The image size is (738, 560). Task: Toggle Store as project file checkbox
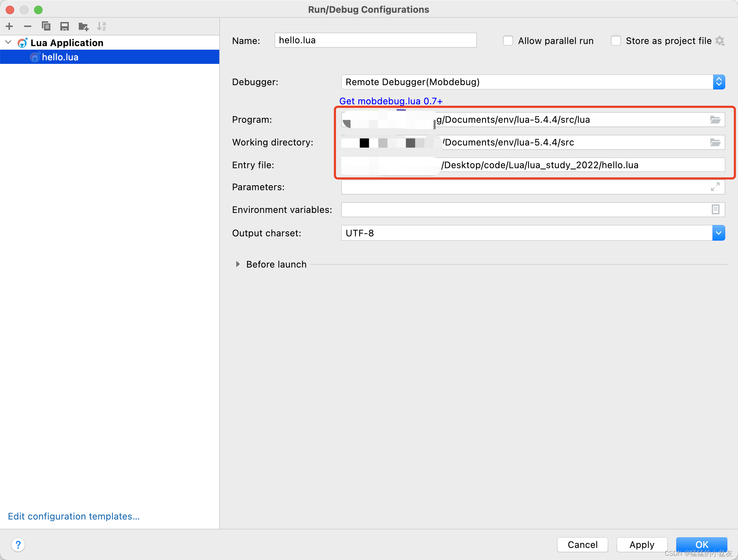pyautogui.click(x=616, y=41)
